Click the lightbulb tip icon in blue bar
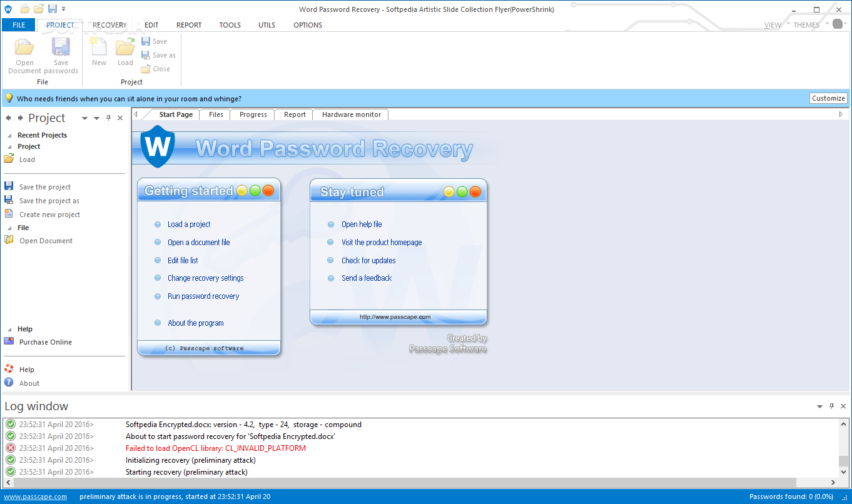Viewport: 852px width, 504px height. [9, 98]
